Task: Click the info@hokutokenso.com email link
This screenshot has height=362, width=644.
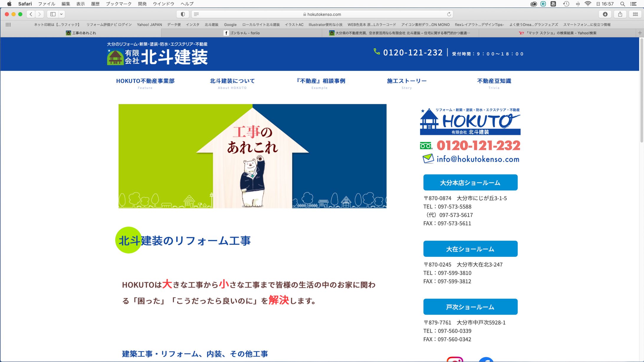Action: (x=477, y=159)
